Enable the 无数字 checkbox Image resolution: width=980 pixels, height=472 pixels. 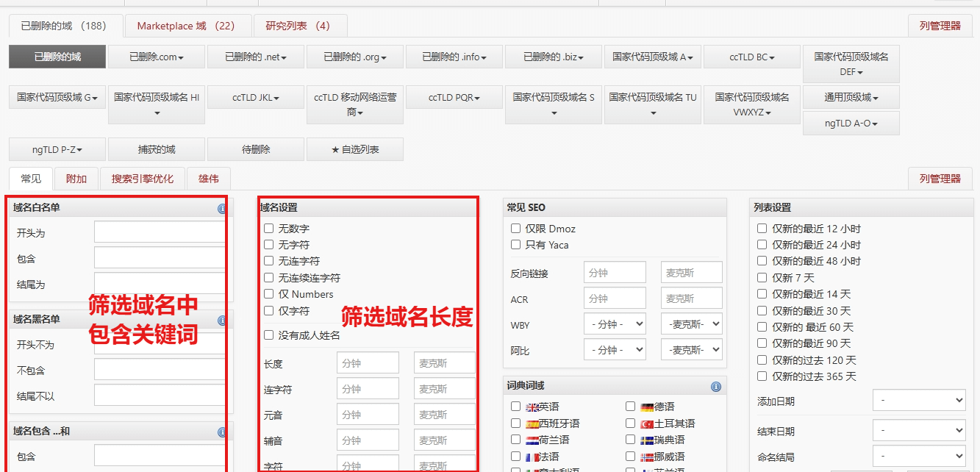[x=269, y=229]
